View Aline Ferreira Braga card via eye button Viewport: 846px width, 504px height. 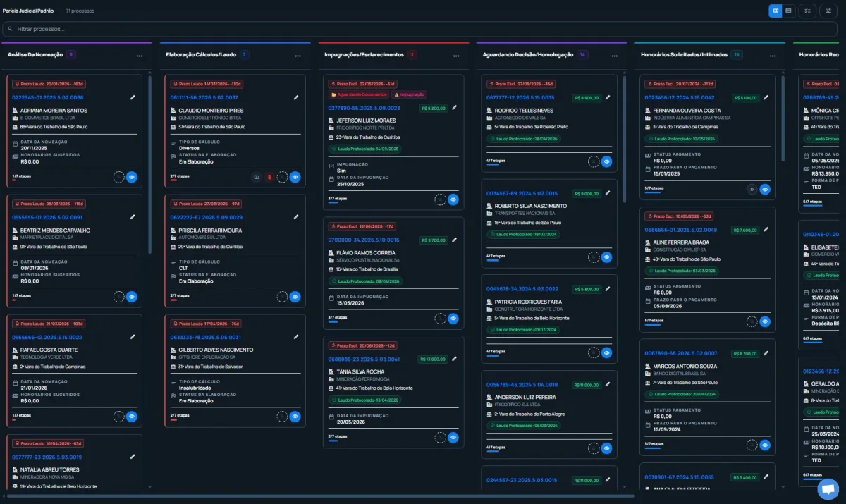765,321
